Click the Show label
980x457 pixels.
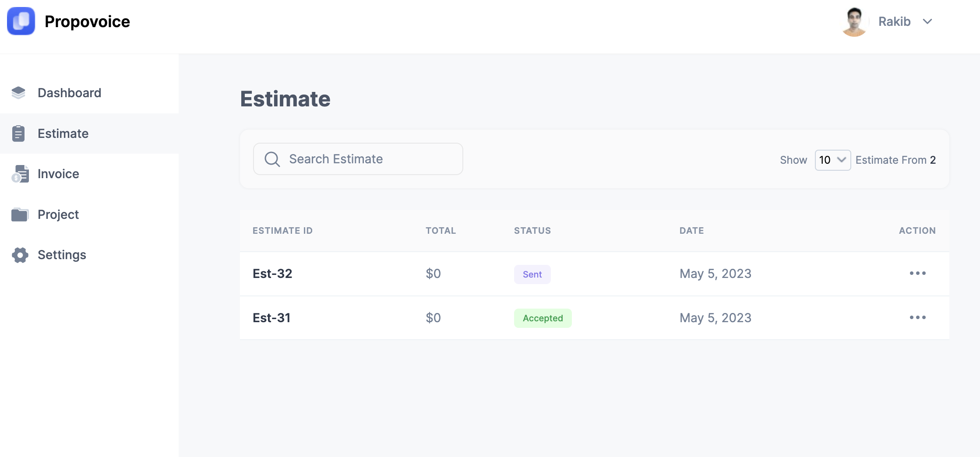793,160
